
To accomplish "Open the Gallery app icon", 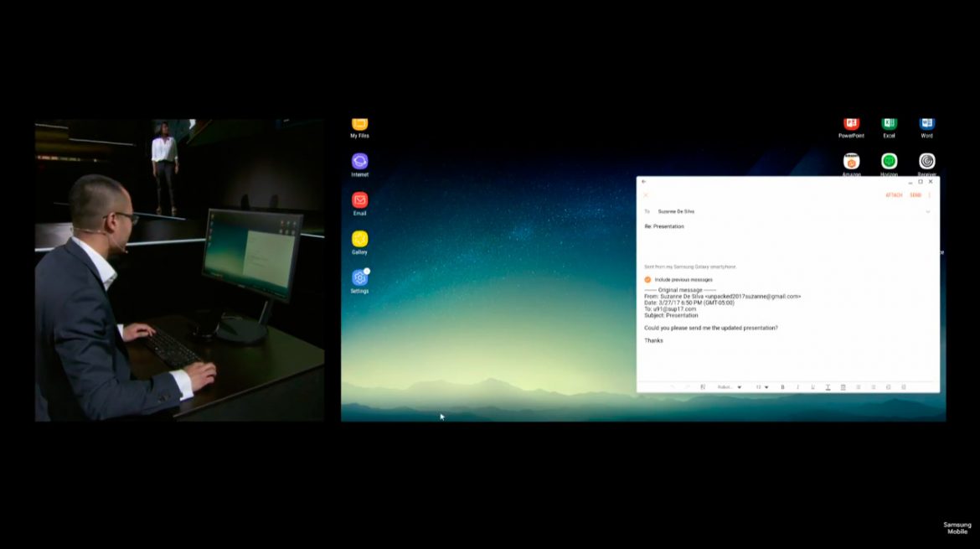I will (359, 242).
